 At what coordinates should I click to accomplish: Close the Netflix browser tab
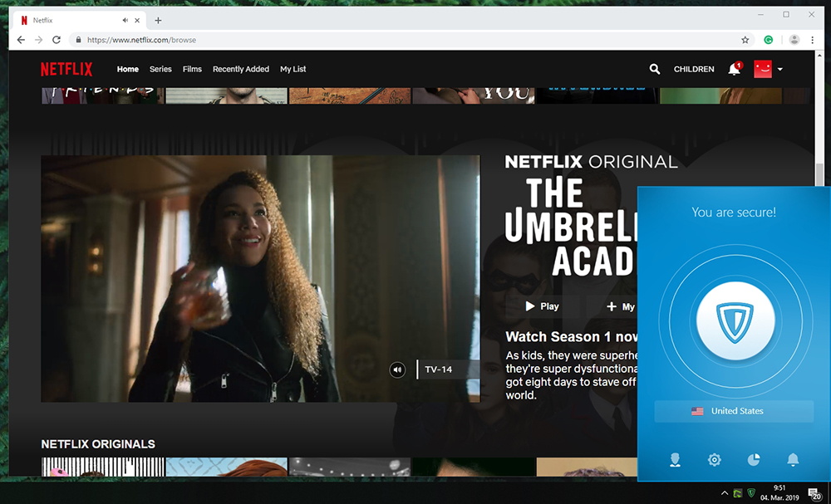tap(137, 20)
